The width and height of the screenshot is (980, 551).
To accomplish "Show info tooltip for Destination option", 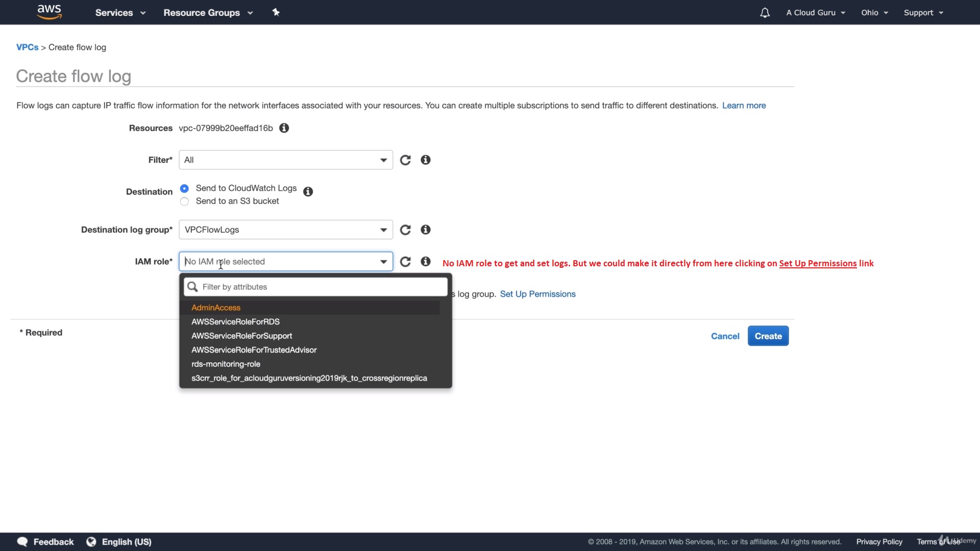I will [x=308, y=191].
